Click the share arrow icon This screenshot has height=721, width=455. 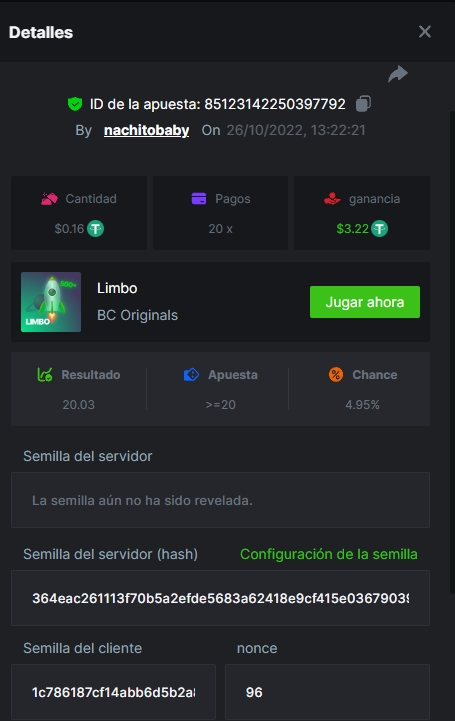pos(398,74)
